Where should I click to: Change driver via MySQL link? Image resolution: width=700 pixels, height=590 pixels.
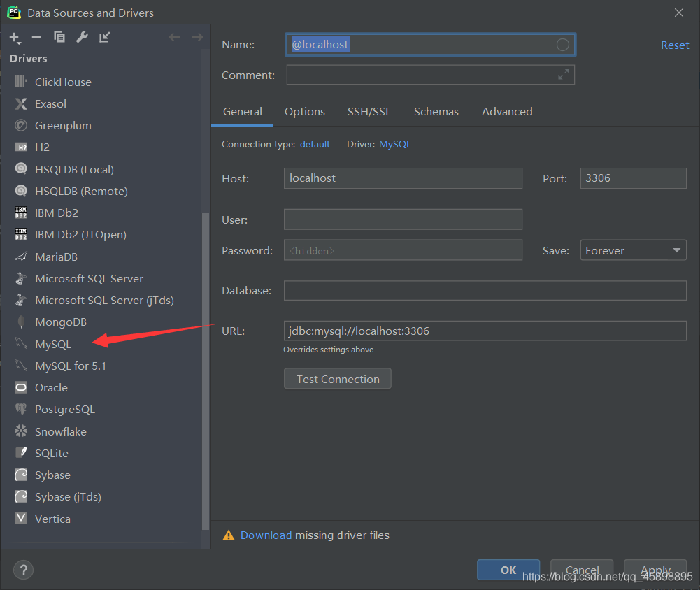pos(394,144)
